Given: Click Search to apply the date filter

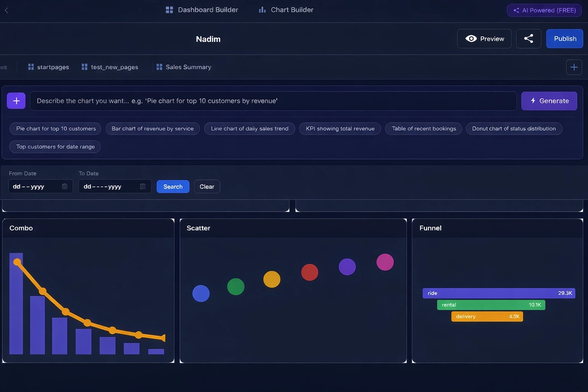Looking at the screenshot, I should (173, 186).
